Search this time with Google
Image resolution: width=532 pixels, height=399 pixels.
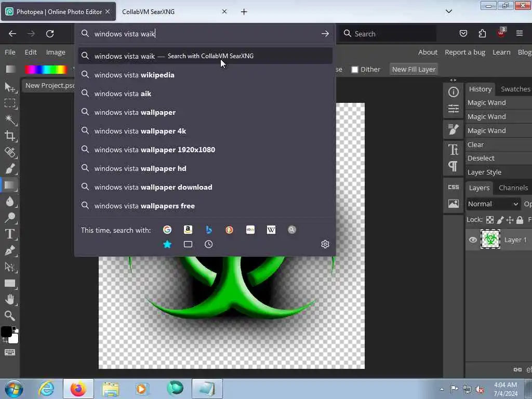click(x=167, y=230)
